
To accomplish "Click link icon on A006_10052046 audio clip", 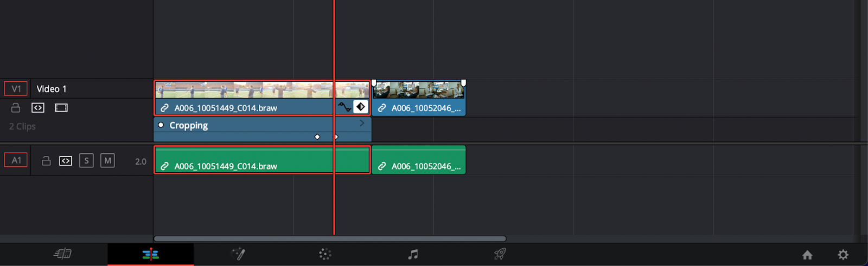I will pos(382,166).
